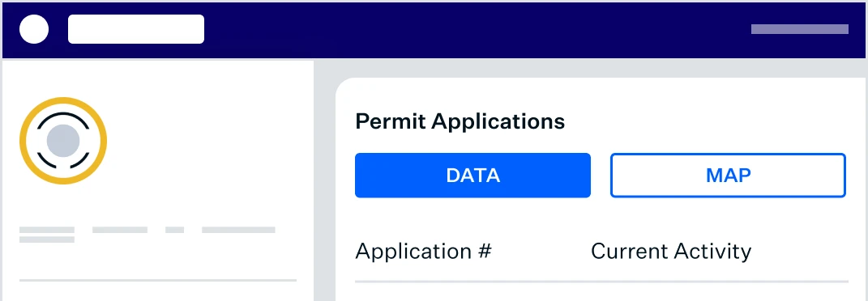Click the white circle logo in header
868x301 pixels.
click(x=34, y=29)
